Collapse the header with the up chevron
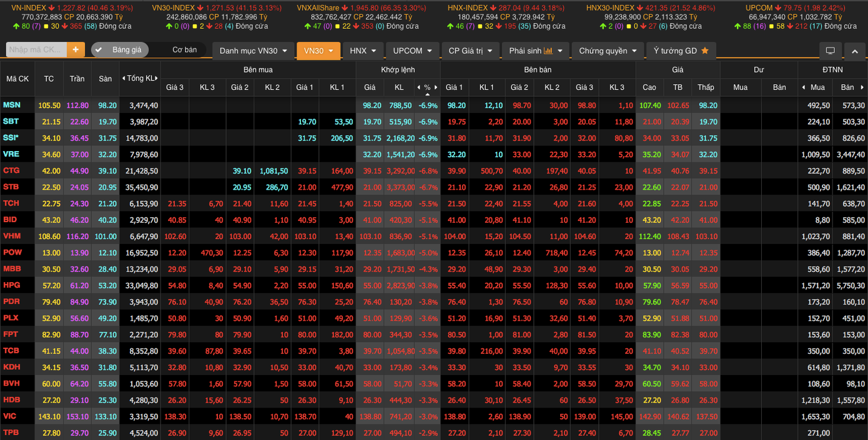The height and width of the screenshot is (440, 868). 855,51
